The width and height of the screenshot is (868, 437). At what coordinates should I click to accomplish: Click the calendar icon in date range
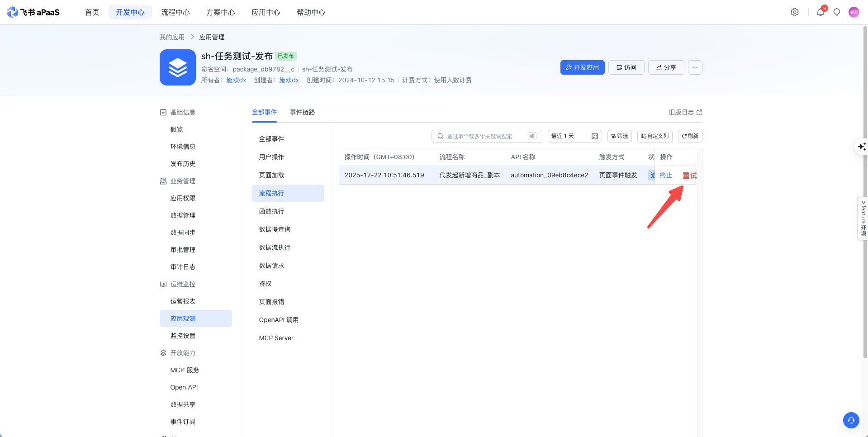point(595,136)
